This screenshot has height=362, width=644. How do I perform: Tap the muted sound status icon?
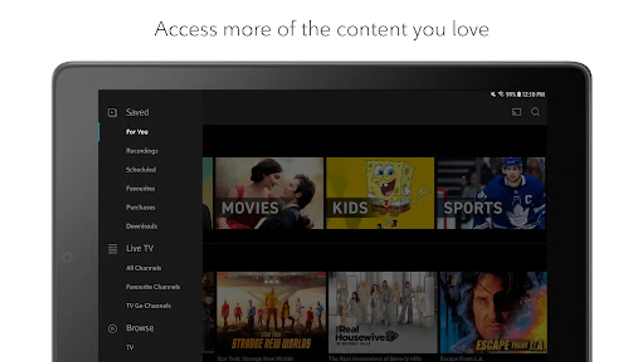point(493,94)
